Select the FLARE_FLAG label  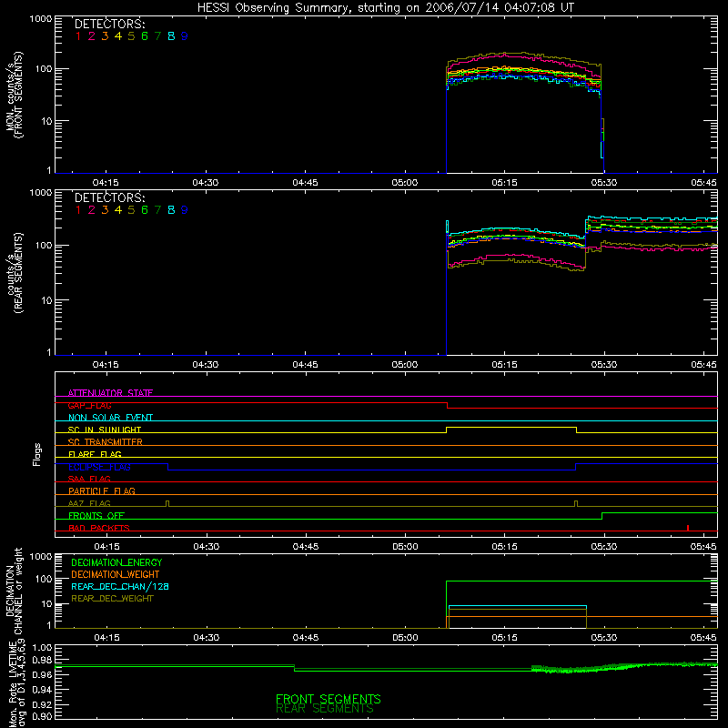[95, 454]
